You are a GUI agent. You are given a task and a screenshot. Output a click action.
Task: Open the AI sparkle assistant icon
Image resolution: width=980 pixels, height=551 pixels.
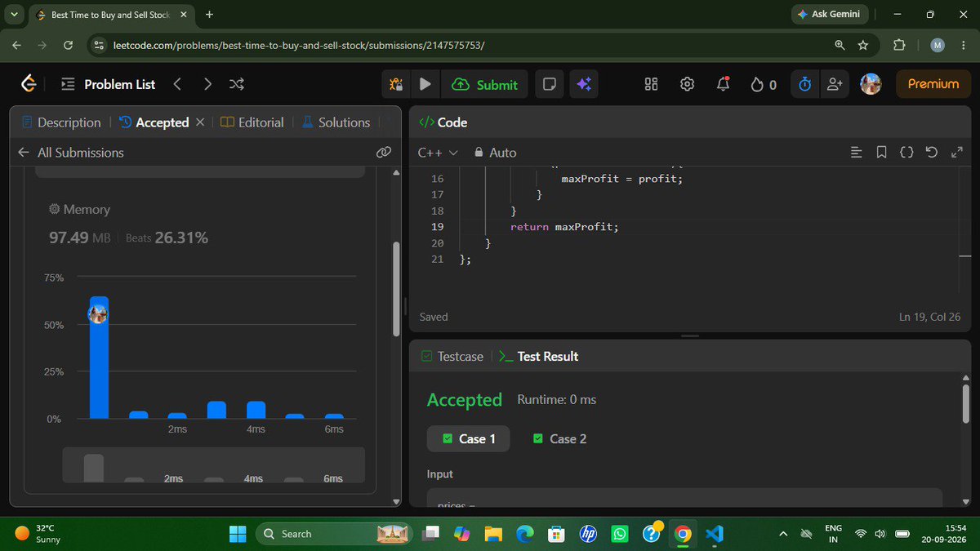pyautogui.click(x=583, y=84)
